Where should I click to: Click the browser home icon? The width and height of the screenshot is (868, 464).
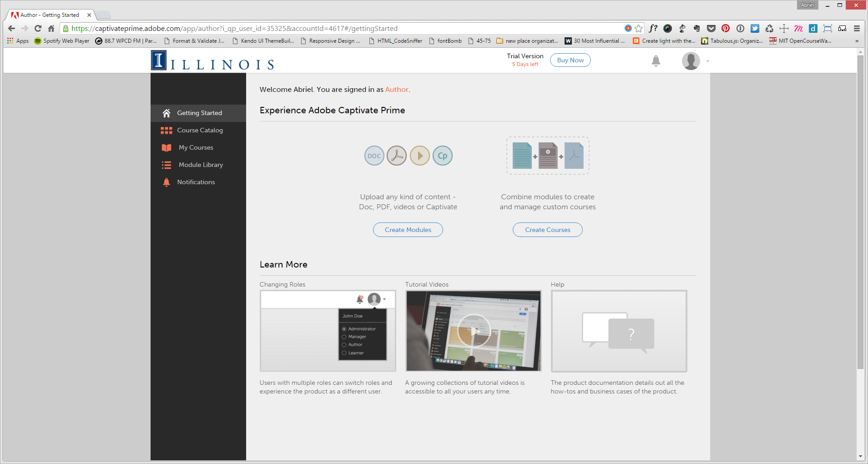pos(51,28)
